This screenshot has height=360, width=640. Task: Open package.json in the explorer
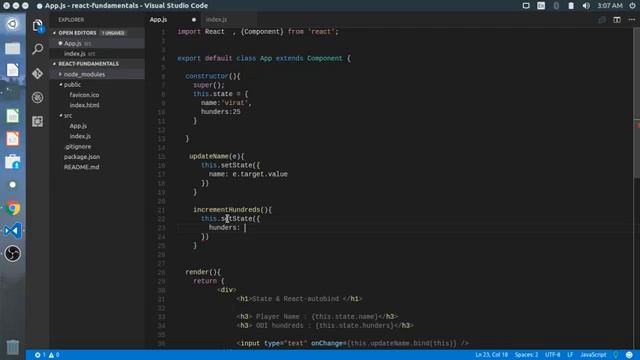(82, 157)
